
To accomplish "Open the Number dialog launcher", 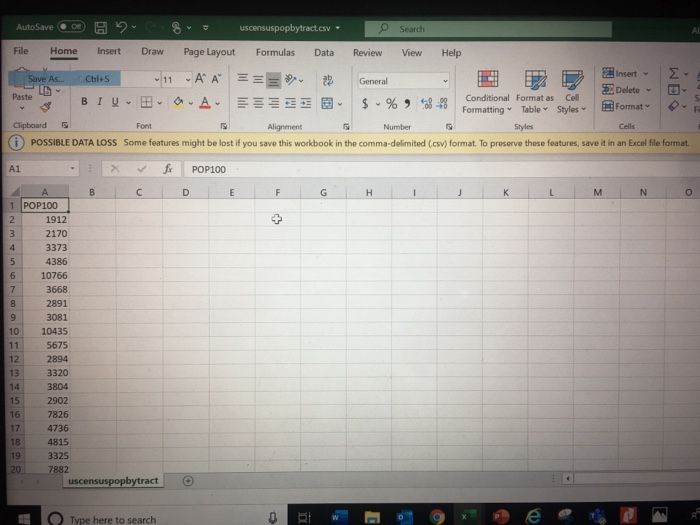I will [x=449, y=127].
